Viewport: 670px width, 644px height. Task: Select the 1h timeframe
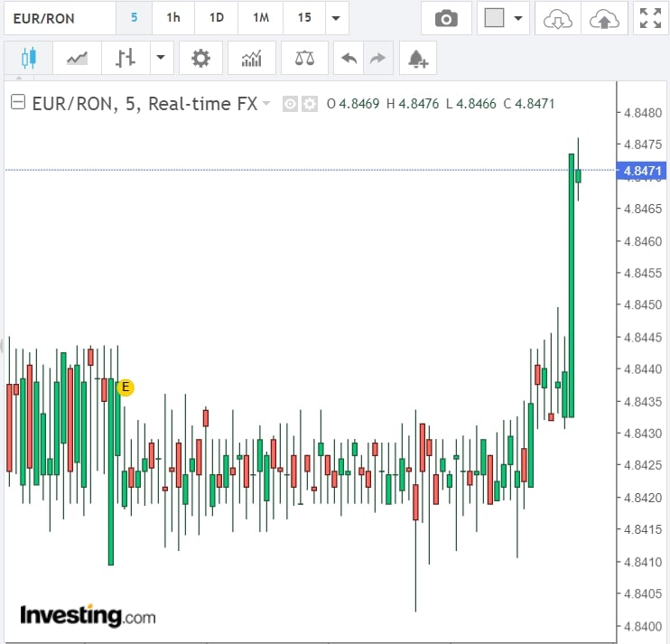click(x=173, y=18)
